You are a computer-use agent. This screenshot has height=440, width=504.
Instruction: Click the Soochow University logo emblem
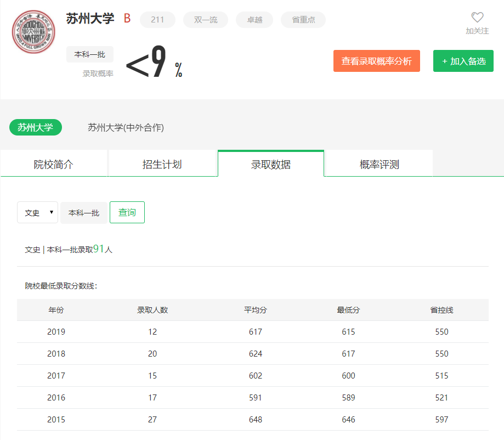pos(33,32)
